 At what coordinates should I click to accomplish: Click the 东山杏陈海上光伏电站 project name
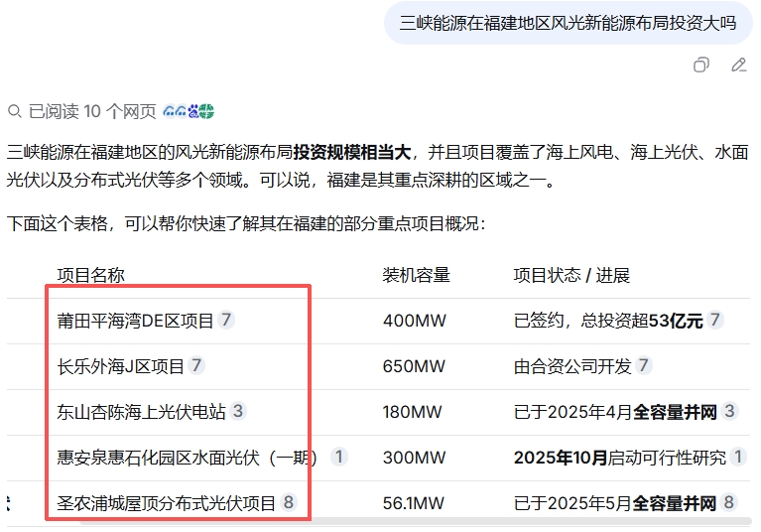(141, 412)
